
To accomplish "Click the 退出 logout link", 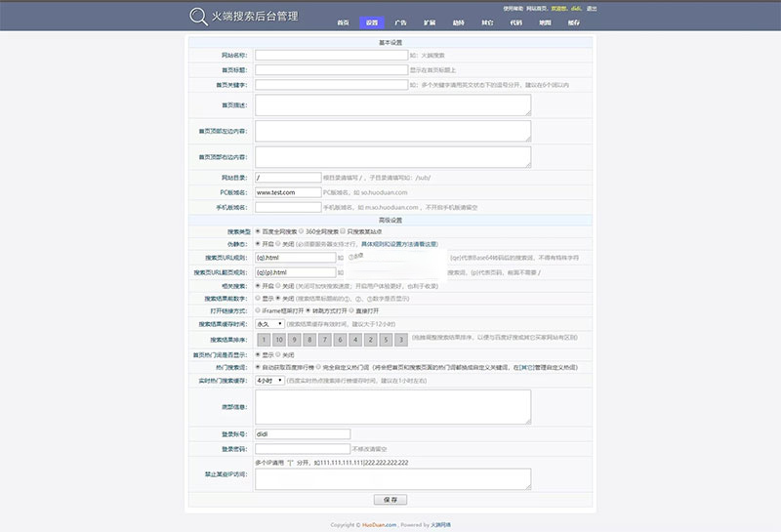I will [x=592, y=8].
